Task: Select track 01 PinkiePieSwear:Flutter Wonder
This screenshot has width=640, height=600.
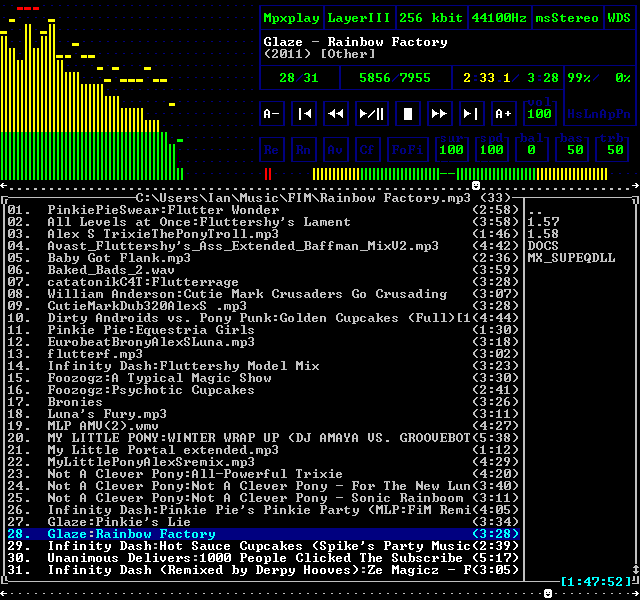Action: click(263, 210)
